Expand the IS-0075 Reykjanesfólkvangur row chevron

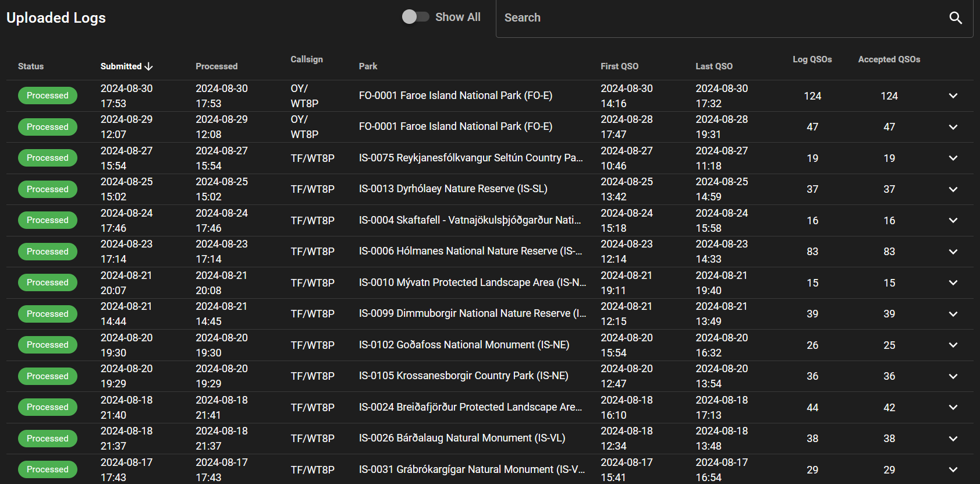coord(953,158)
